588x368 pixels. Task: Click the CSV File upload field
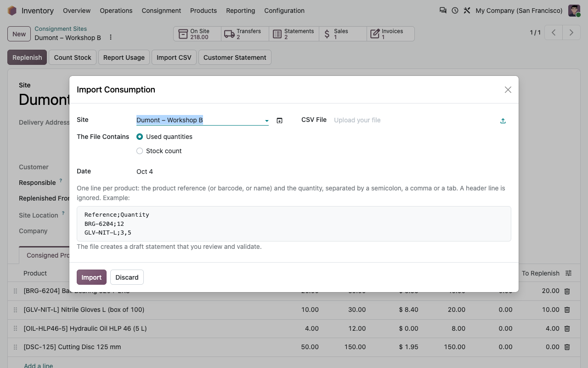[x=416, y=120]
